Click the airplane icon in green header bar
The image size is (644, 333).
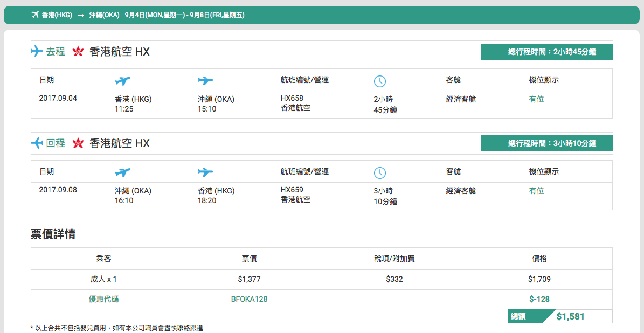[x=35, y=15]
